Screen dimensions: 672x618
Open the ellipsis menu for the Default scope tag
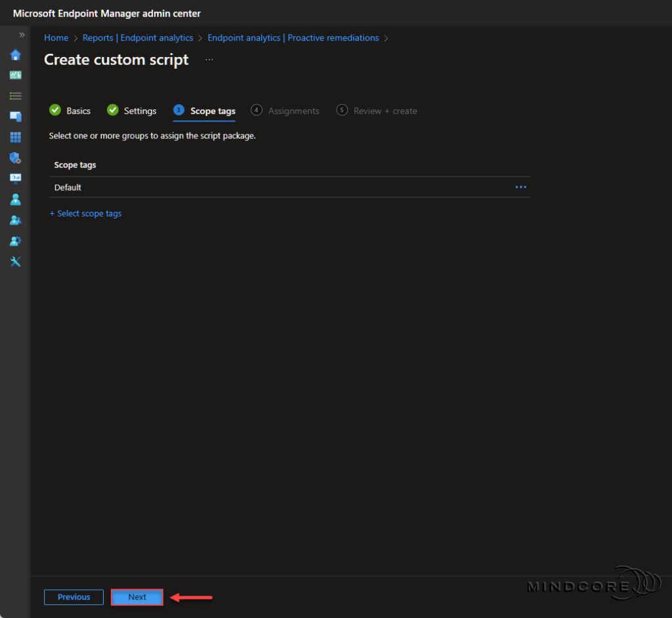pos(520,187)
